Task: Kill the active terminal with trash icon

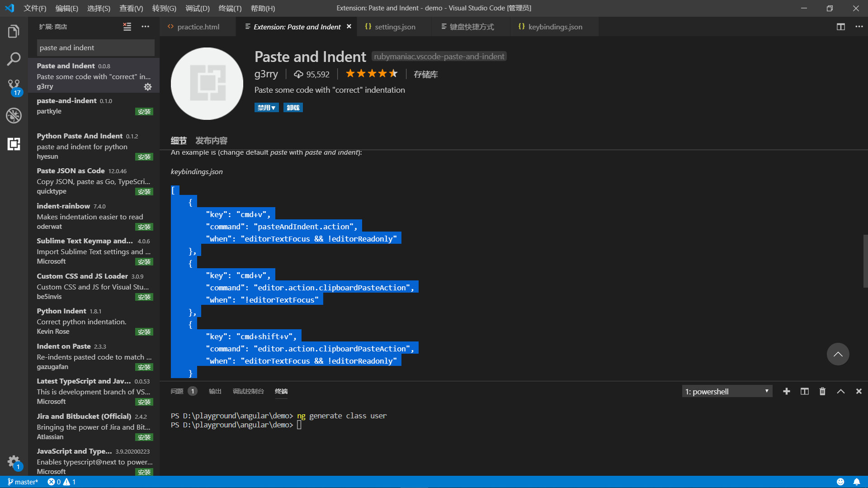Action: [x=822, y=391]
